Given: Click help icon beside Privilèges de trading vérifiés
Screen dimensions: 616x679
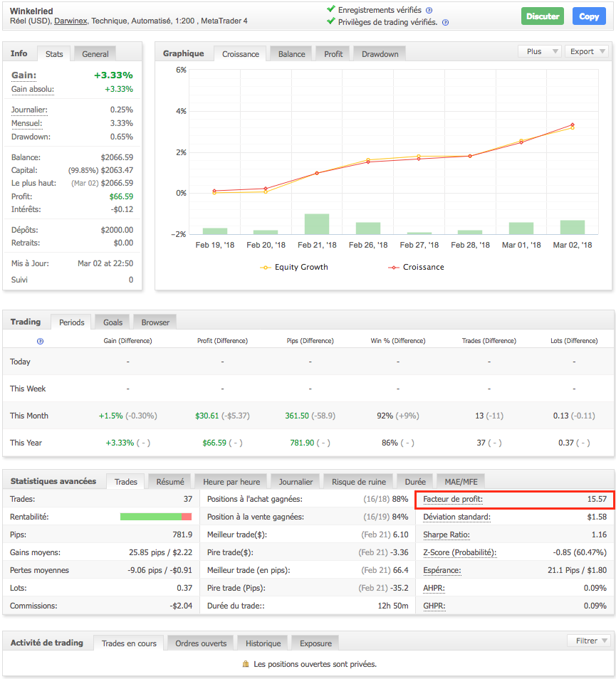Looking at the screenshot, I should (445, 23).
